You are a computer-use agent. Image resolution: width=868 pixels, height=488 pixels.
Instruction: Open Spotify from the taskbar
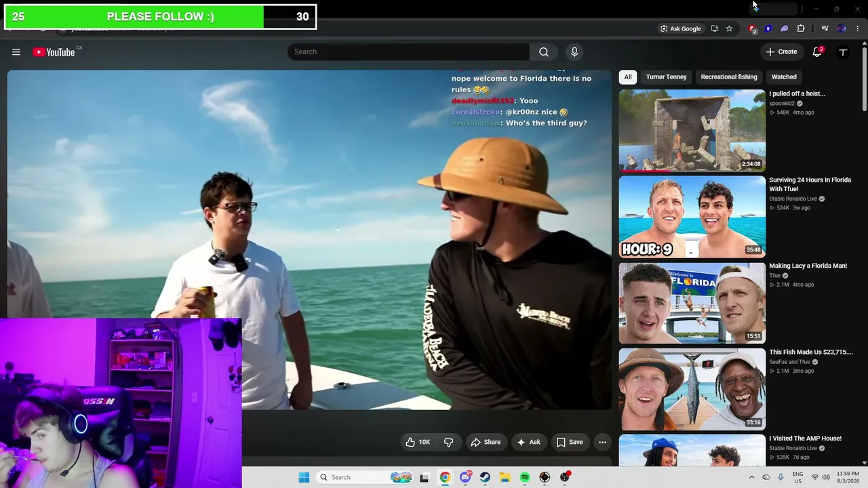tap(525, 477)
